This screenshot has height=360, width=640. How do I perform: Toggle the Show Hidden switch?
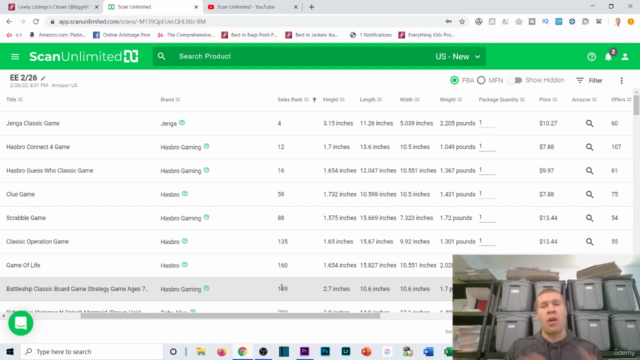(515, 80)
